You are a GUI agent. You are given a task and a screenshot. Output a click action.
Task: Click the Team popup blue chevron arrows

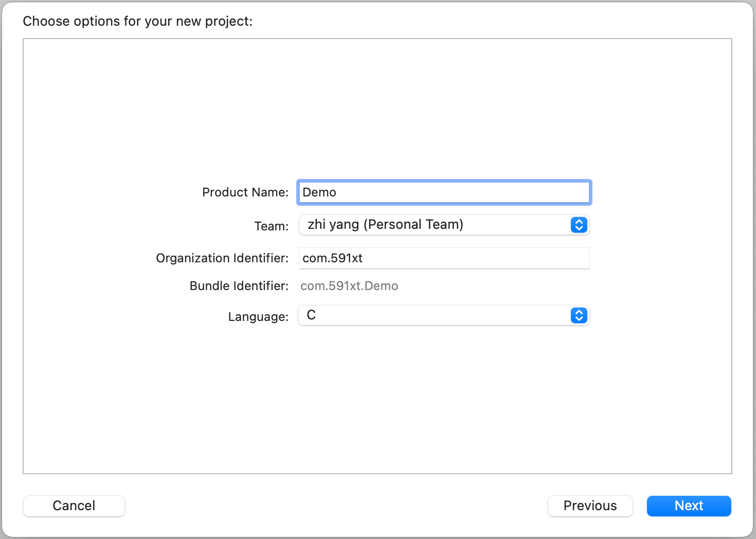pyautogui.click(x=579, y=225)
